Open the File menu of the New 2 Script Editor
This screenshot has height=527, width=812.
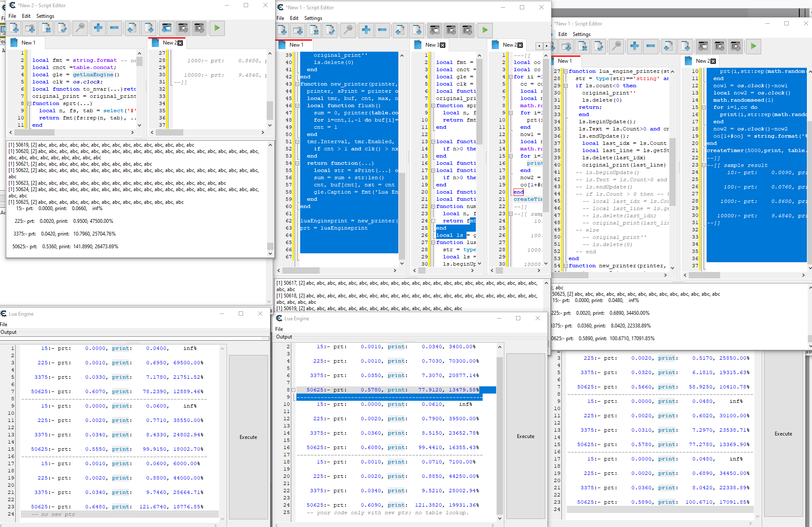click(13, 16)
